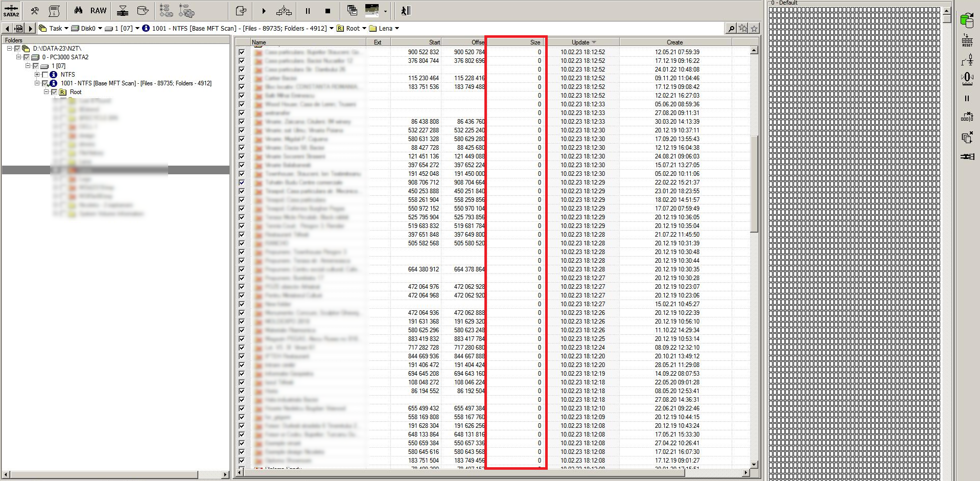
Task: Click the magnifier search icon above file list
Action: [731, 29]
